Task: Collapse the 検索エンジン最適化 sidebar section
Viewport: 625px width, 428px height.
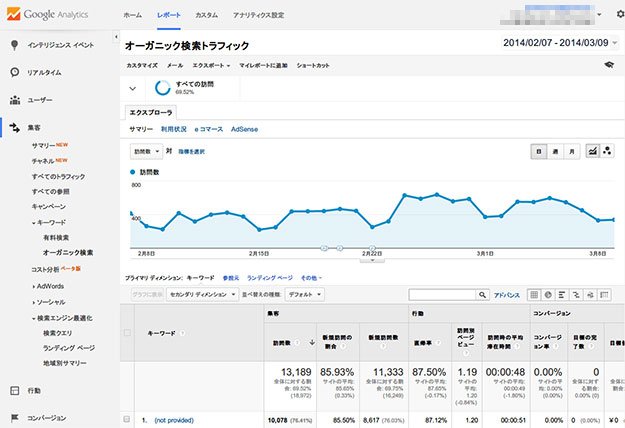Action: point(33,318)
